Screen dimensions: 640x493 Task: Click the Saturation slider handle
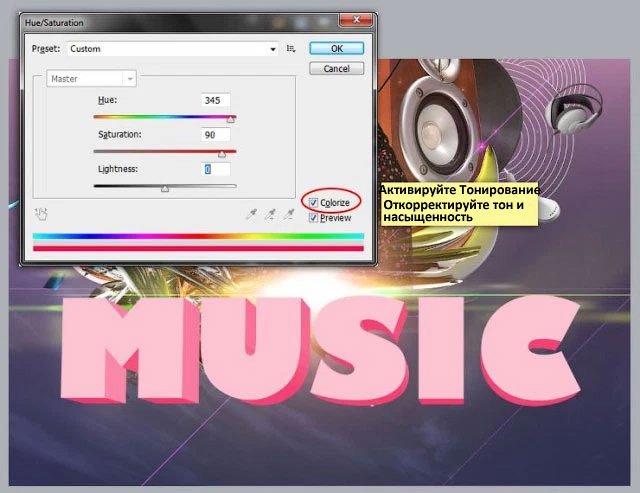222,154
